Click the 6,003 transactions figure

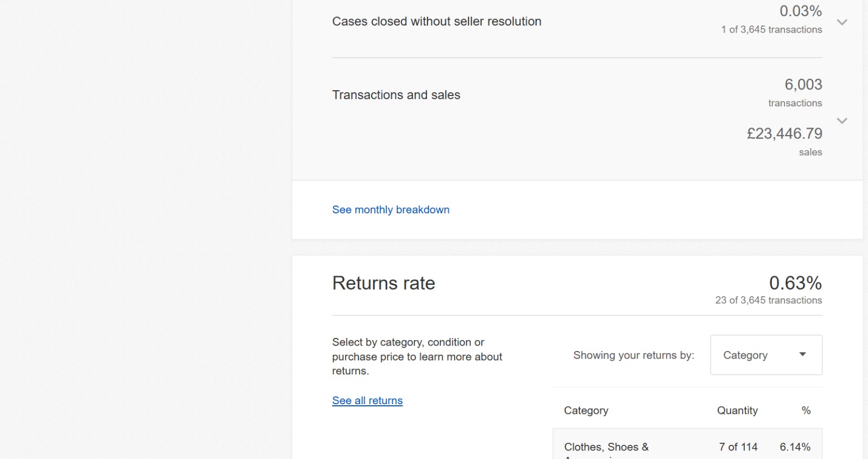coord(803,85)
